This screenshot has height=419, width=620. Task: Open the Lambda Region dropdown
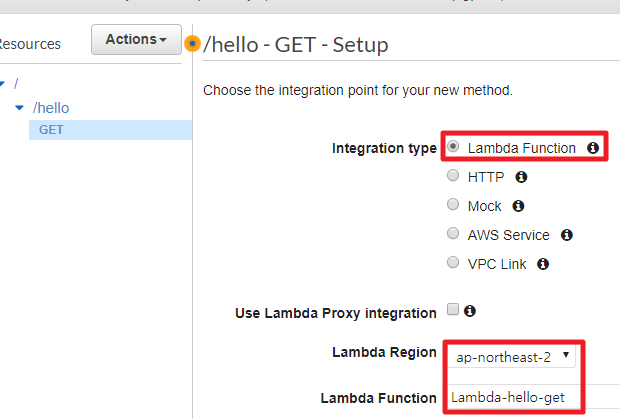tap(512, 357)
